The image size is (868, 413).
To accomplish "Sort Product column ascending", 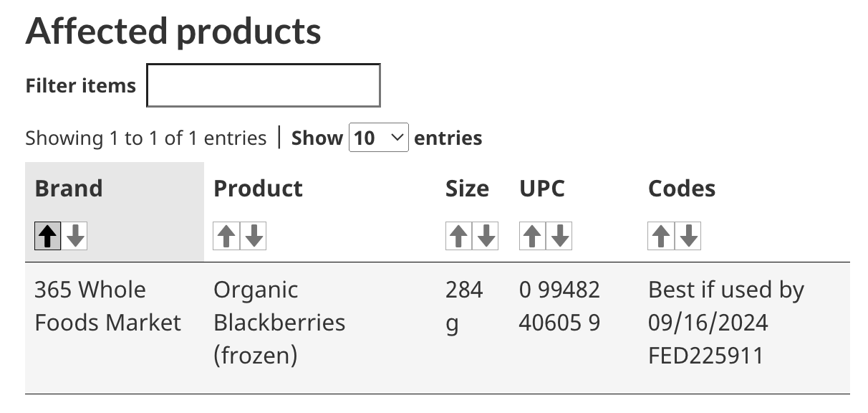I will tap(226, 235).
